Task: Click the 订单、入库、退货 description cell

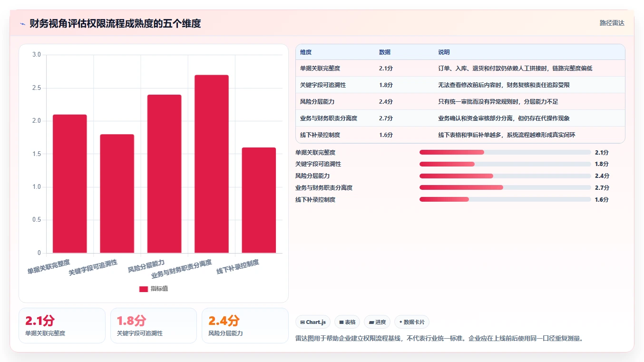Action: tap(529, 68)
